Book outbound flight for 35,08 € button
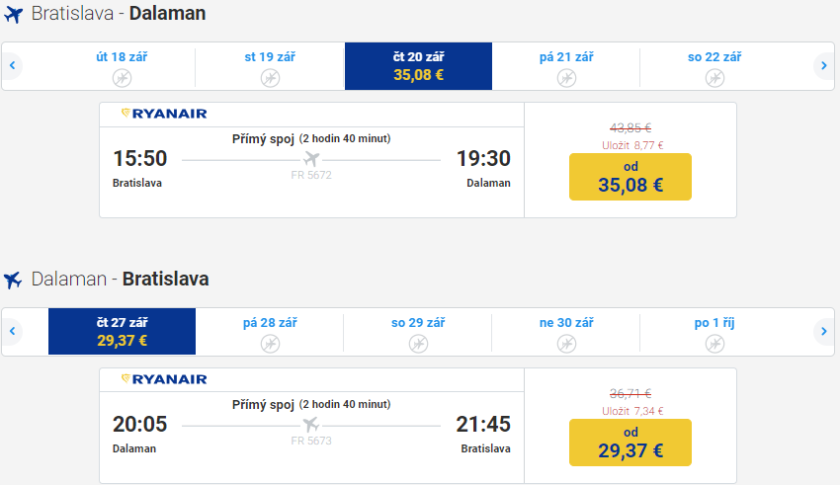Image resolution: width=840 pixels, height=485 pixels. click(x=630, y=177)
